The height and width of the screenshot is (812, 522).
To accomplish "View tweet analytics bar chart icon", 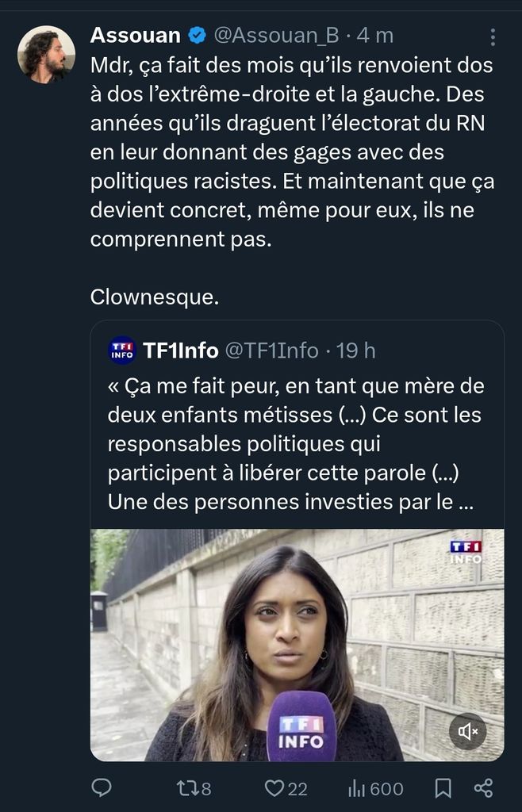I will [355, 787].
